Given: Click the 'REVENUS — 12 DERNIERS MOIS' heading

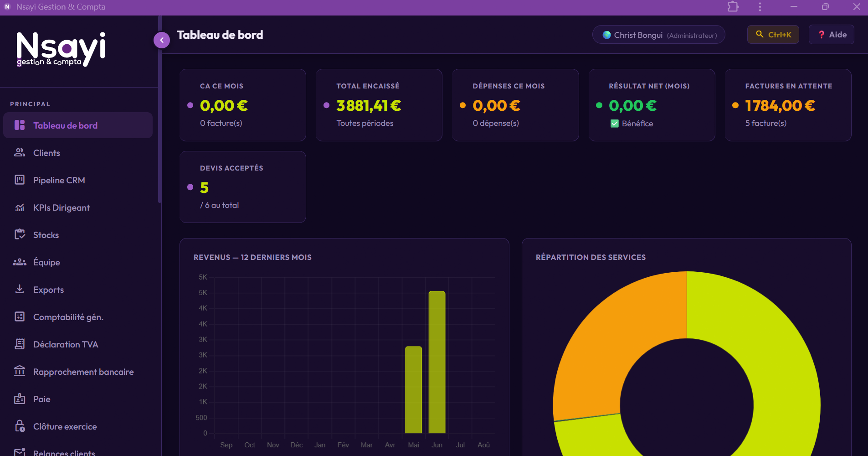Looking at the screenshot, I should 252,257.
